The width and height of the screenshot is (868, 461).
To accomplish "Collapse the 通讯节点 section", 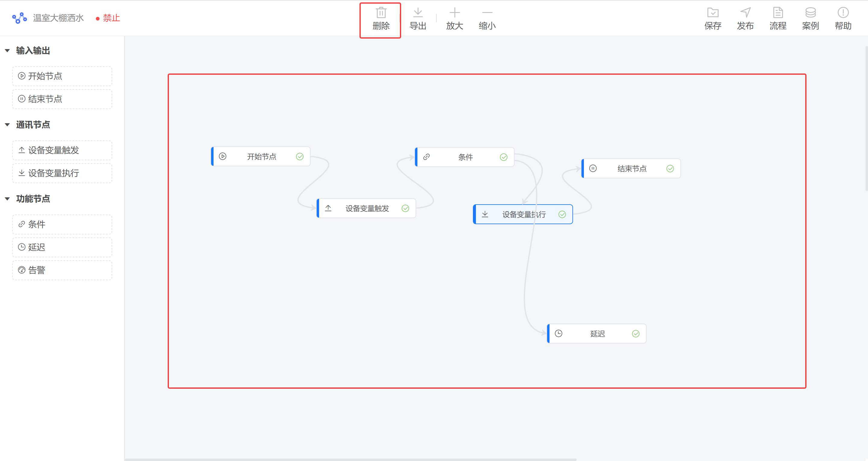I will click(x=7, y=125).
